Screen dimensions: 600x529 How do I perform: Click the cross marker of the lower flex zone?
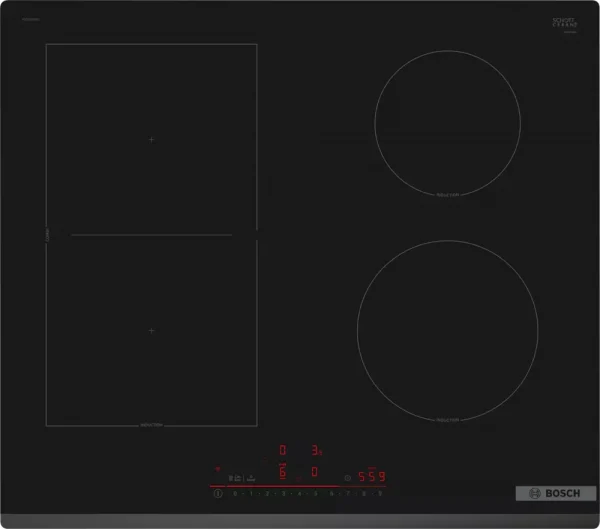coord(152,330)
